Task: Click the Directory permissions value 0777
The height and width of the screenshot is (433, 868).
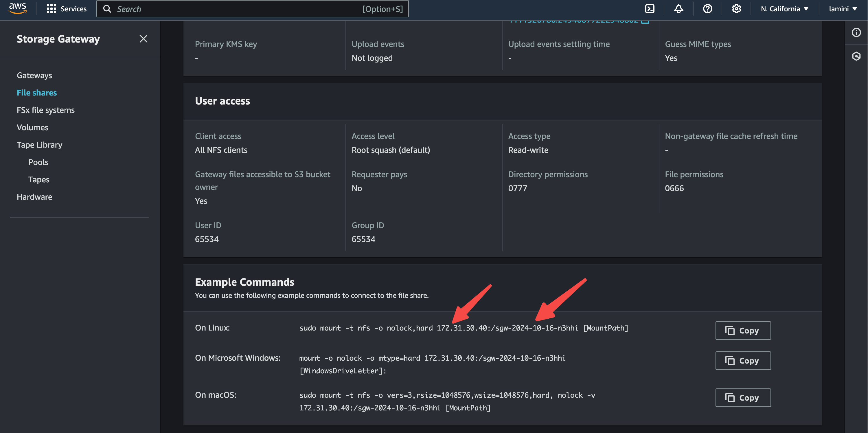Action: pyautogui.click(x=517, y=188)
